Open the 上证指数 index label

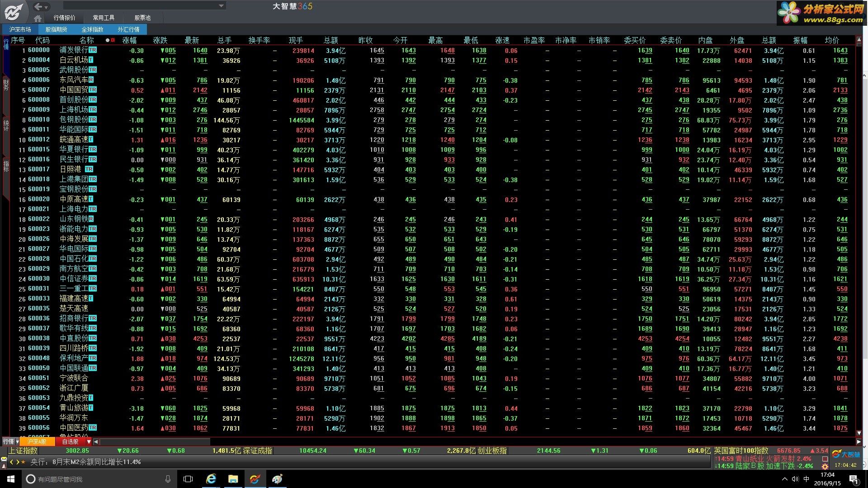[x=23, y=450]
